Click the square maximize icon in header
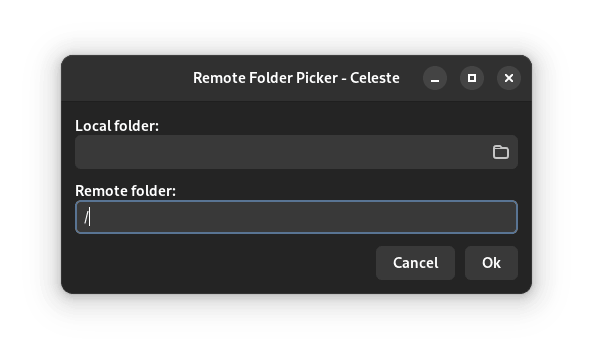The width and height of the screenshot is (593, 361). (472, 78)
